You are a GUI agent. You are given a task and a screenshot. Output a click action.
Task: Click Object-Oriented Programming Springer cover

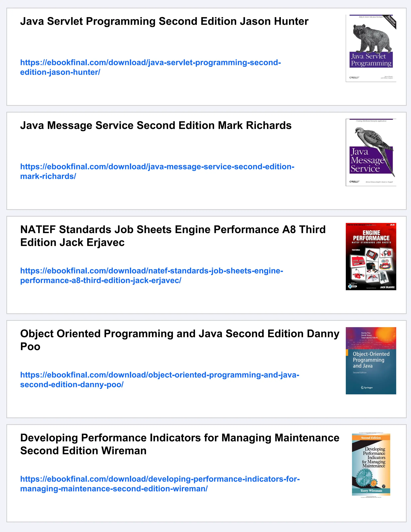(x=371, y=361)
